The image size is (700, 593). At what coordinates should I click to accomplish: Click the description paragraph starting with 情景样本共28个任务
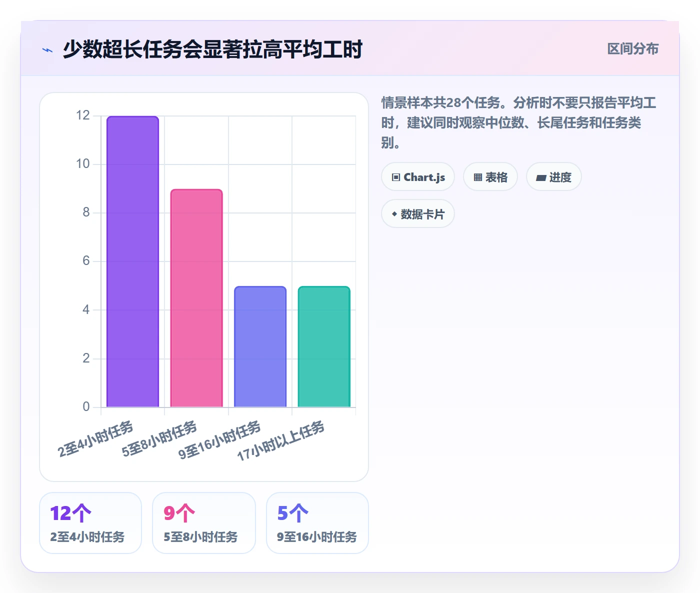click(519, 123)
